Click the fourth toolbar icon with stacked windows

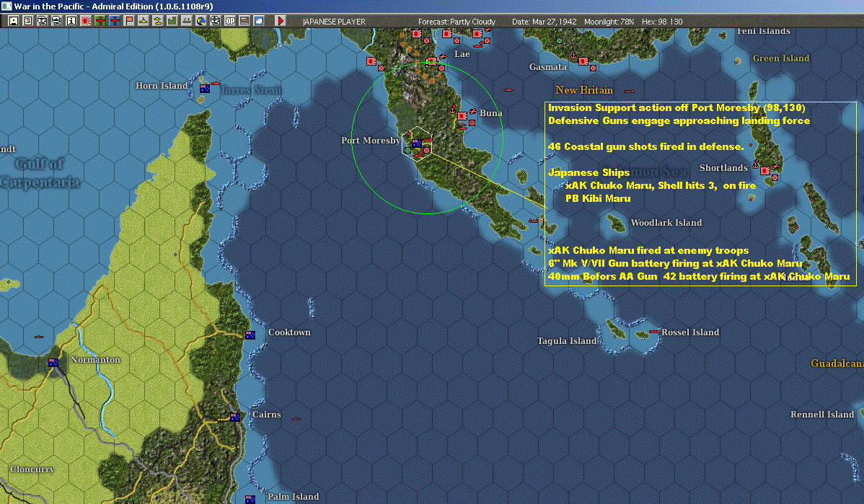pyautogui.click(x=57, y=21)
